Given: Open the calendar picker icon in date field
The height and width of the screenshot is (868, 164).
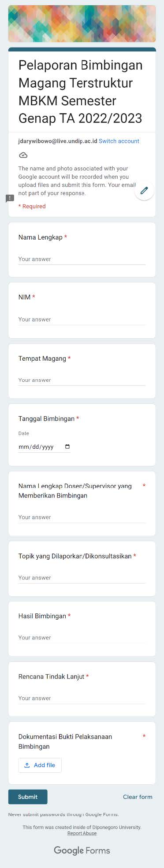Looking at the screenshot, I should 67,447.
